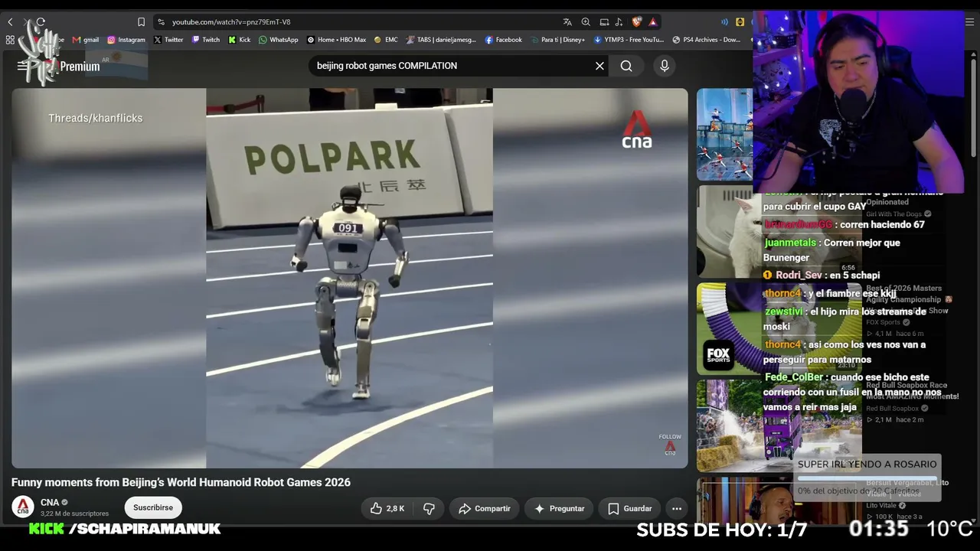Open the Twitter bookmark

point(168,40)
